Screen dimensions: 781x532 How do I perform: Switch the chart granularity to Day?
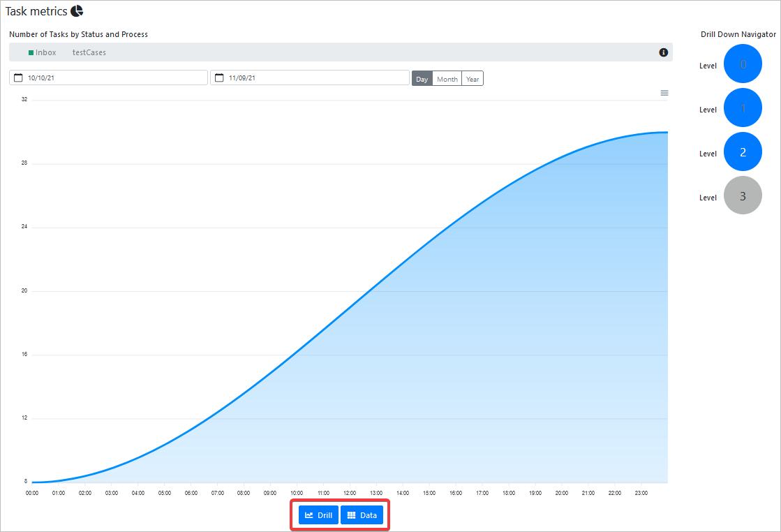pos(422,79)
